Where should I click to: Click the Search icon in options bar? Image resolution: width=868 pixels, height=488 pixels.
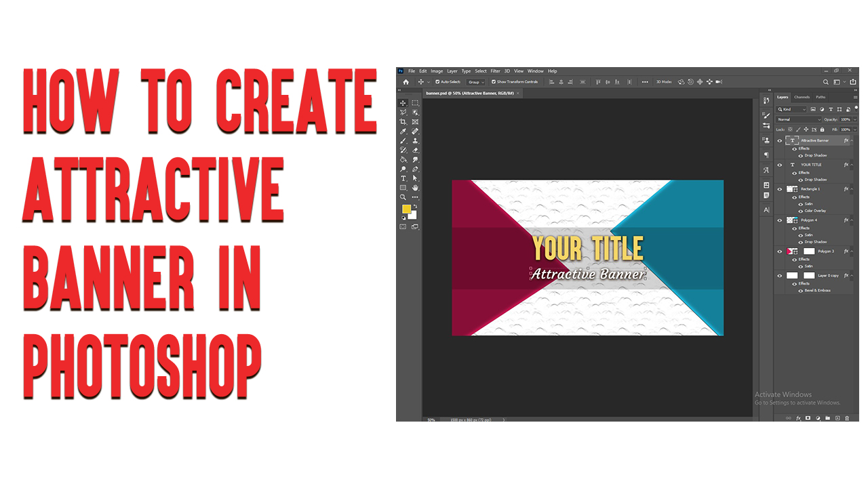[826, 82]
